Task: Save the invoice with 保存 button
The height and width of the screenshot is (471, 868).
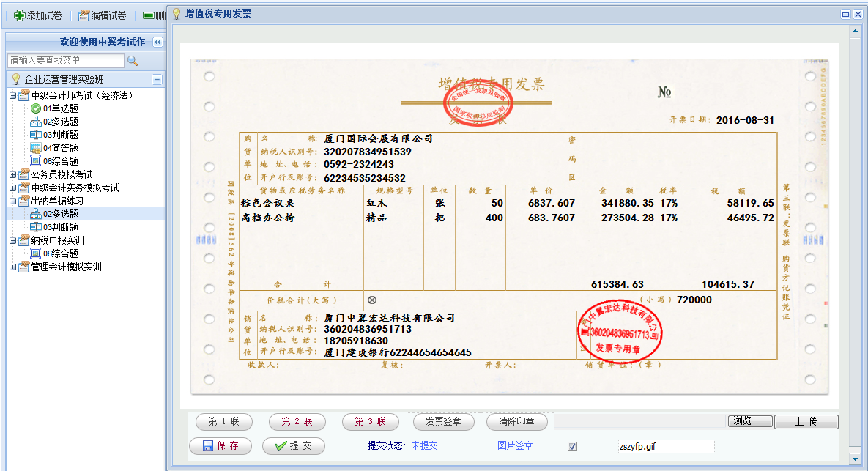Action: click(221, 446)
